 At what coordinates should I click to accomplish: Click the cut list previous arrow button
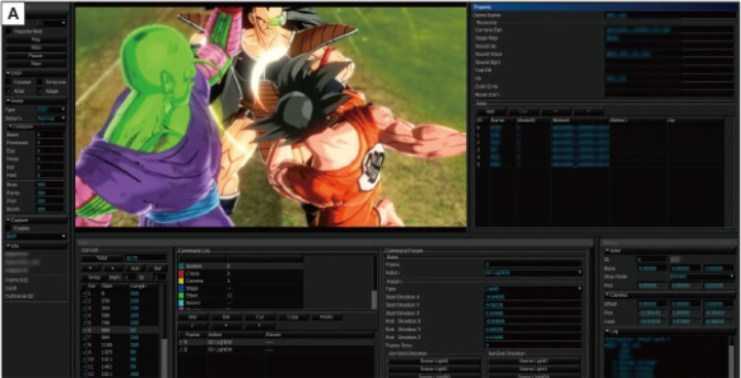point(90,268)
